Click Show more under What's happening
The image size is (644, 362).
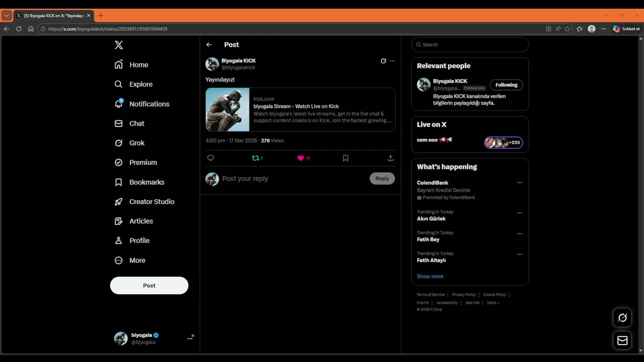pos(430,277)
